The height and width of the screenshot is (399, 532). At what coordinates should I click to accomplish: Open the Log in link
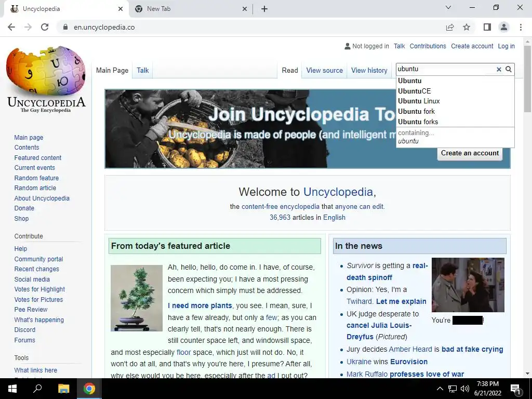pyautogui.click(x=506, y=46)
